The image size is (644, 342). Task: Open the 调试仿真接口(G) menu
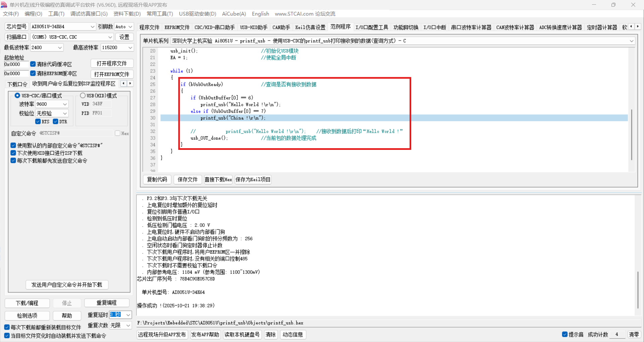(89, 14)
